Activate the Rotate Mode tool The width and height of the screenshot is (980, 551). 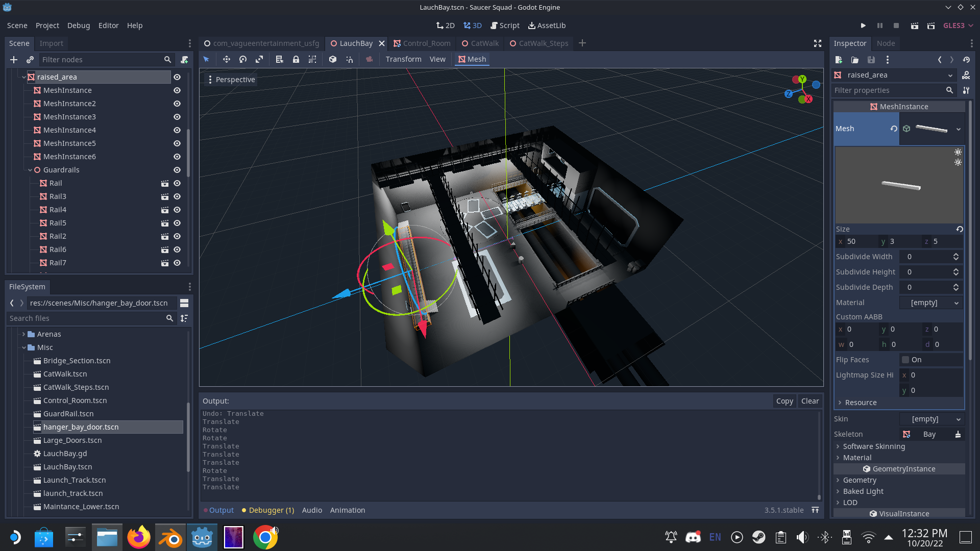tap(243, 59)
